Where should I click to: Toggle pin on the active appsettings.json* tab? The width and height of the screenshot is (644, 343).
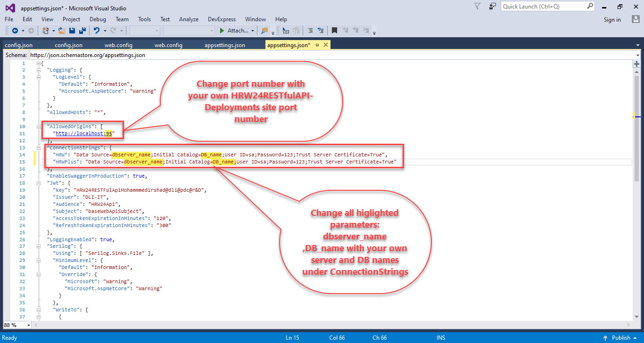point(317,45)
